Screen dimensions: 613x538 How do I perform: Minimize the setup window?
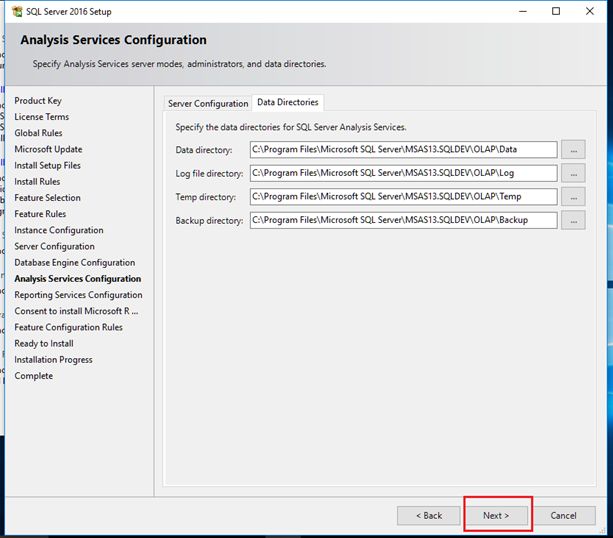[x=521, y=12]
